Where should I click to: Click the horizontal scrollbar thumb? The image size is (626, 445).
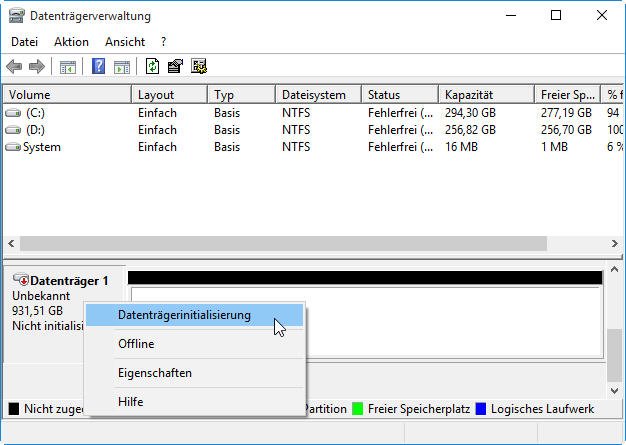283,243
